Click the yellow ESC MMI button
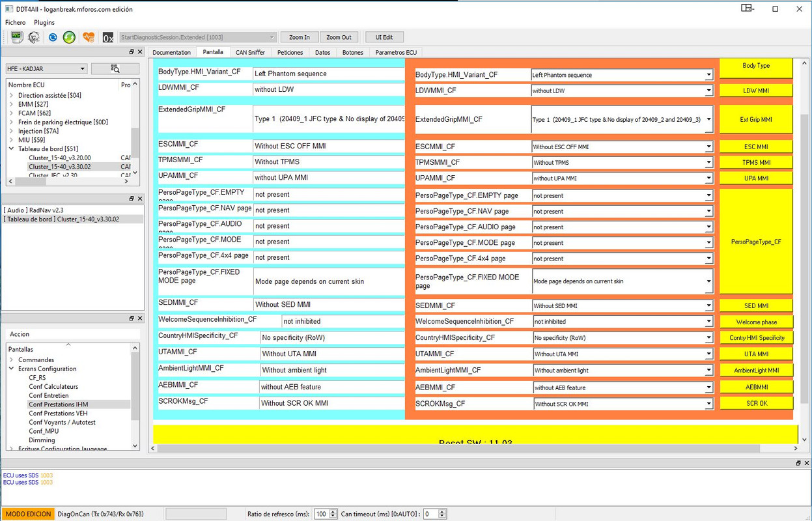Screen dimensions: 812x521 point(756,147)
